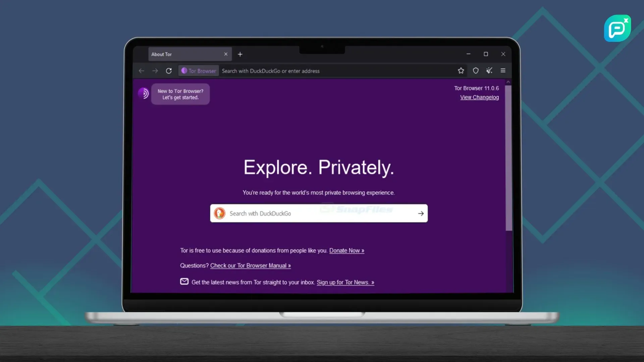Click the DuckDuckGo logo in search box
Image resolution: width=644 pixels, height=362 pixels.
click(220, 213)
